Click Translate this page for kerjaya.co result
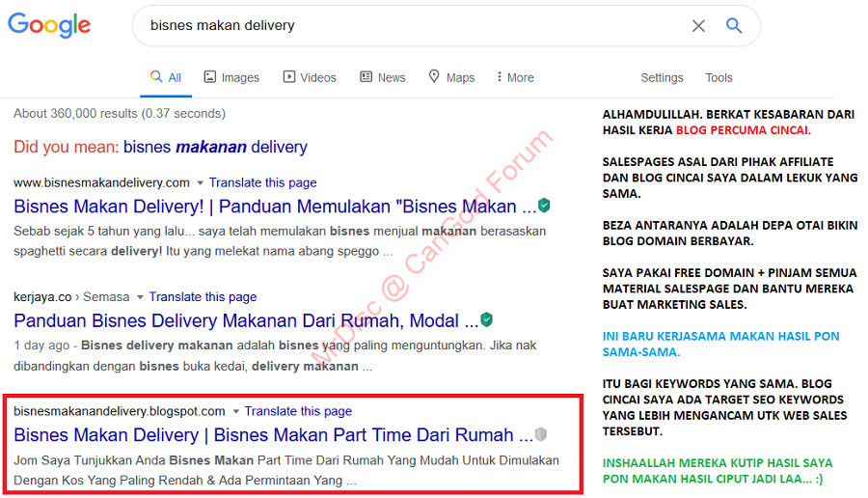 (x=203, y=297)
